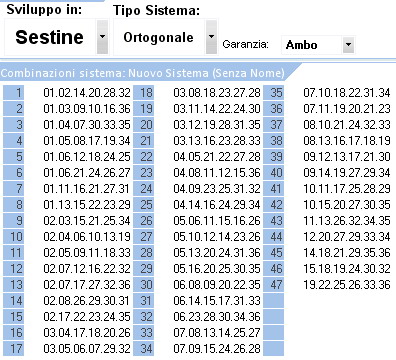
Task: Click combination 01.02.14.20.28.32
Action: pos(87,93)
